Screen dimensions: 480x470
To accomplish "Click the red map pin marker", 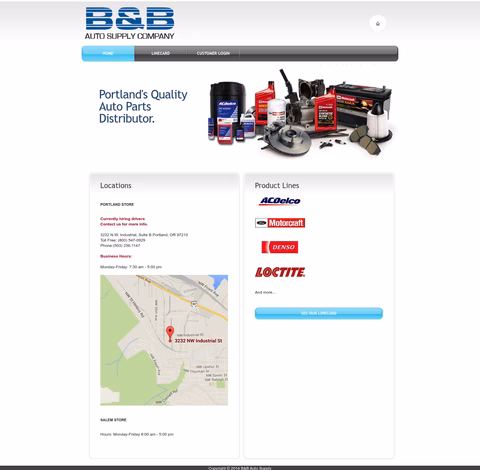I will [170, 334].
